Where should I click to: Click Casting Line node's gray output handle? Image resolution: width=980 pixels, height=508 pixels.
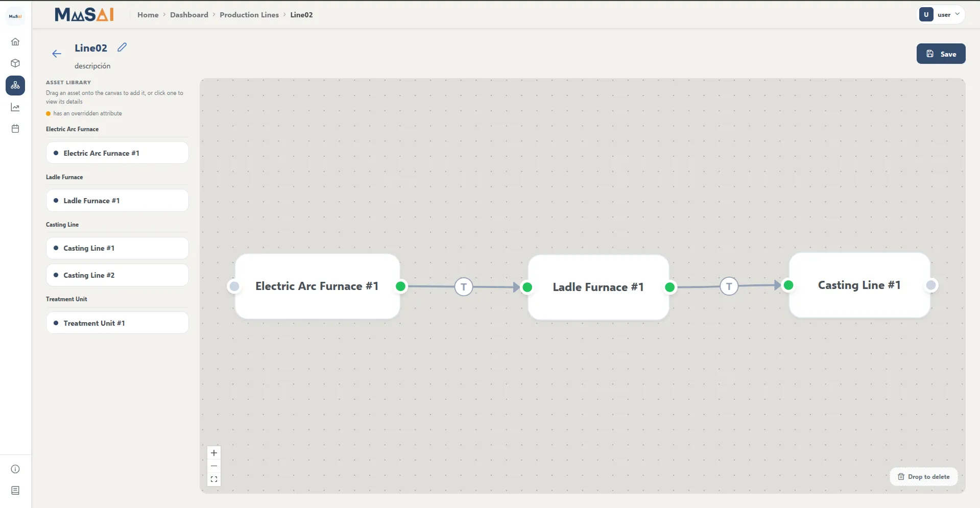pyautogui.click(x=931, y=285)
